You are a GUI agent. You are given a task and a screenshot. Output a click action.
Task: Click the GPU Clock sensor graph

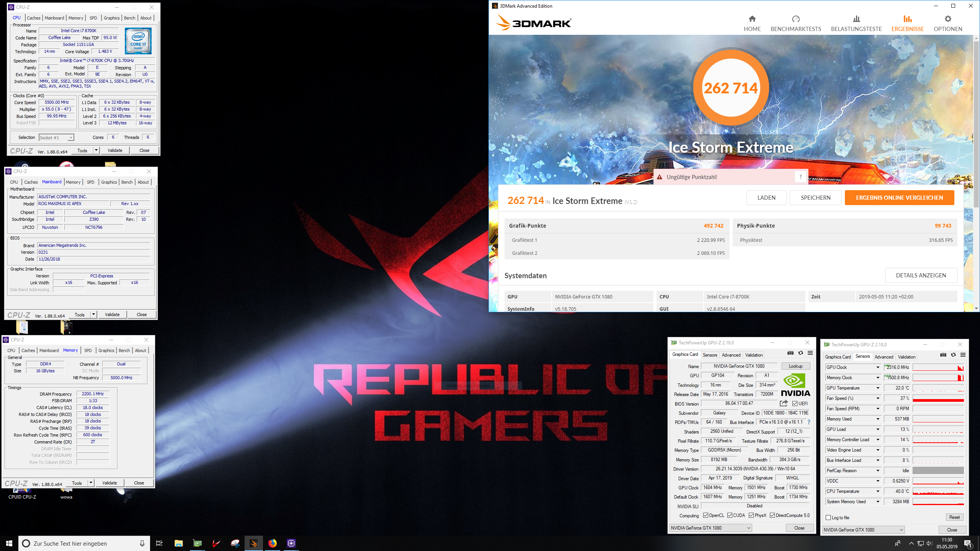pos(938,367)
